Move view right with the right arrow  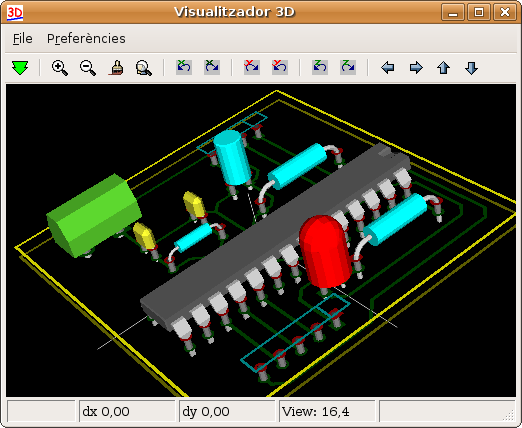point(416,68)
